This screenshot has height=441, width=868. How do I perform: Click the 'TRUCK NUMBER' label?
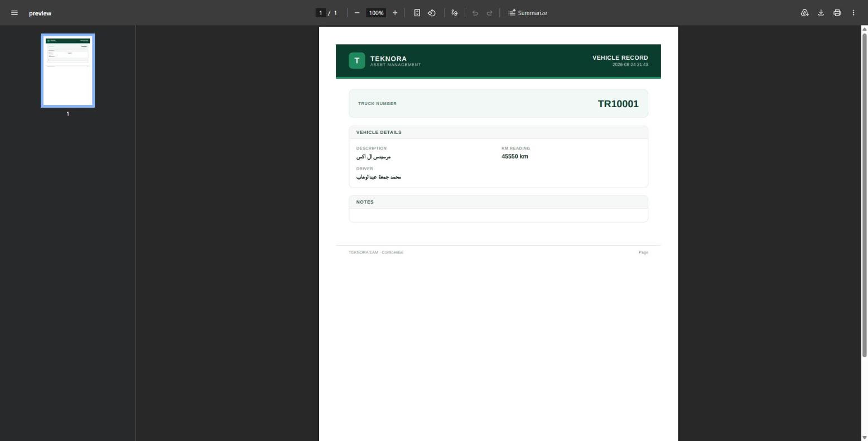[x=378, y=103]
